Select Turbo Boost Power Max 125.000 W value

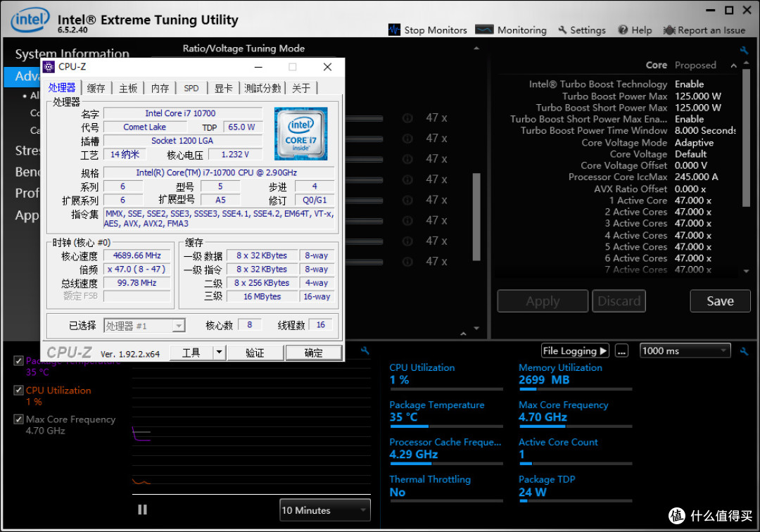coord(698,96)
